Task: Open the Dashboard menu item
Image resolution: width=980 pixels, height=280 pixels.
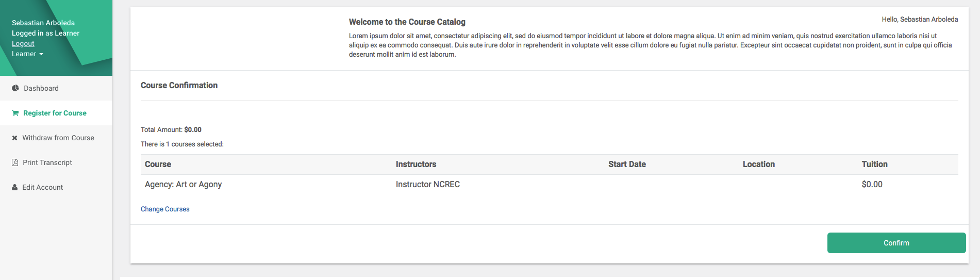Action: pyautogui.click(x=41, y=88)
